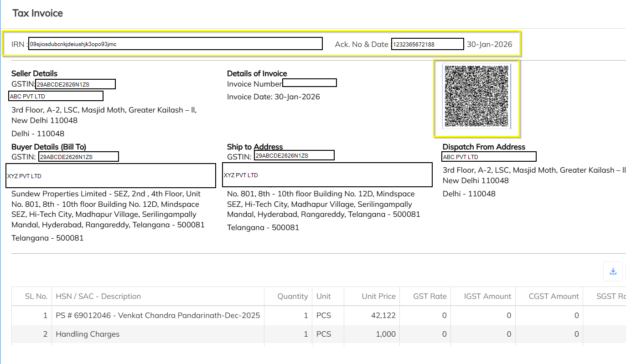The image size is (626, 364).
Task: Click the download icon above the table
Action: pyautogui.click(x=613, y=271)
